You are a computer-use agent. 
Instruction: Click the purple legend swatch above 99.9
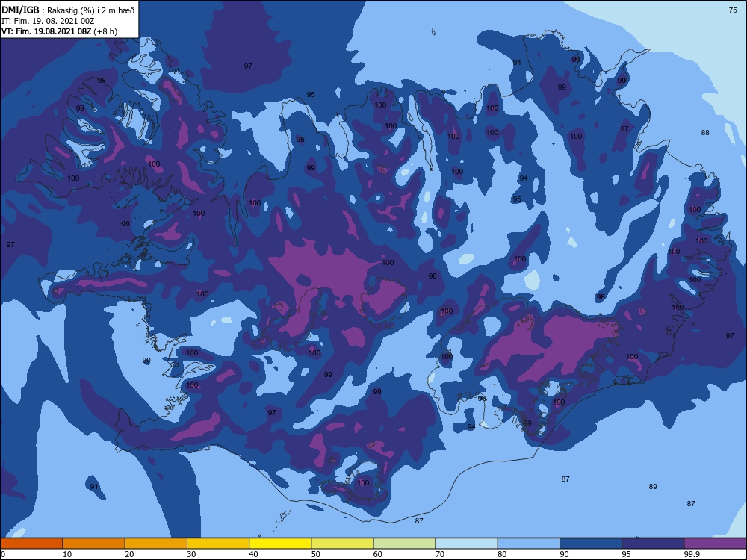click(x=715, y=544)
